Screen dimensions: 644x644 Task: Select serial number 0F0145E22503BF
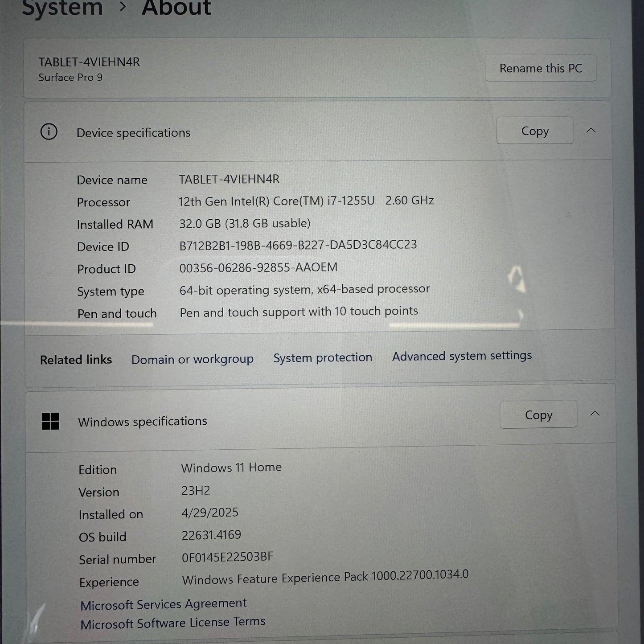pyautogui.click(x=227, y=557)
